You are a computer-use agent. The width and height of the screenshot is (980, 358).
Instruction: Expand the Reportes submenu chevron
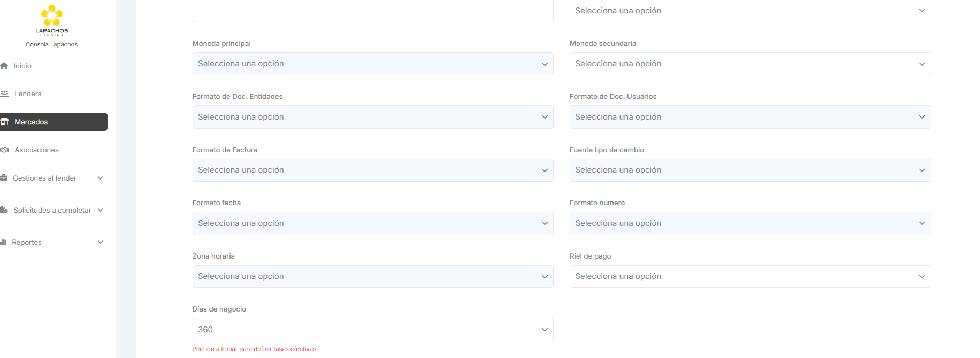point(100,242)
